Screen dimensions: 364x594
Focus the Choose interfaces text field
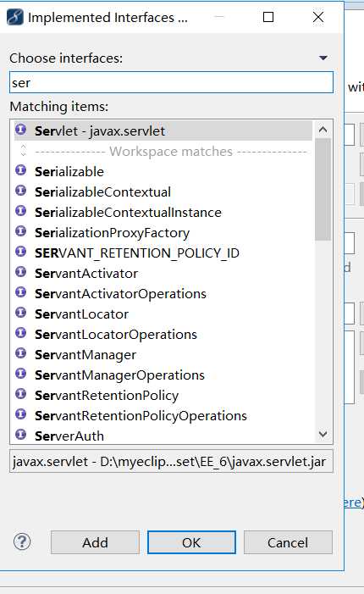pyautogui.click(x=171, y=82)
